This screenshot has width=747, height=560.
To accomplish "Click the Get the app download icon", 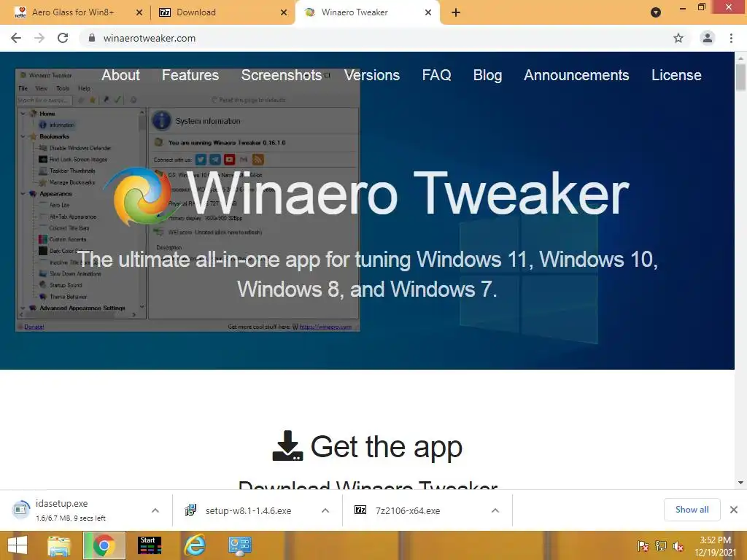I will 287,446.
